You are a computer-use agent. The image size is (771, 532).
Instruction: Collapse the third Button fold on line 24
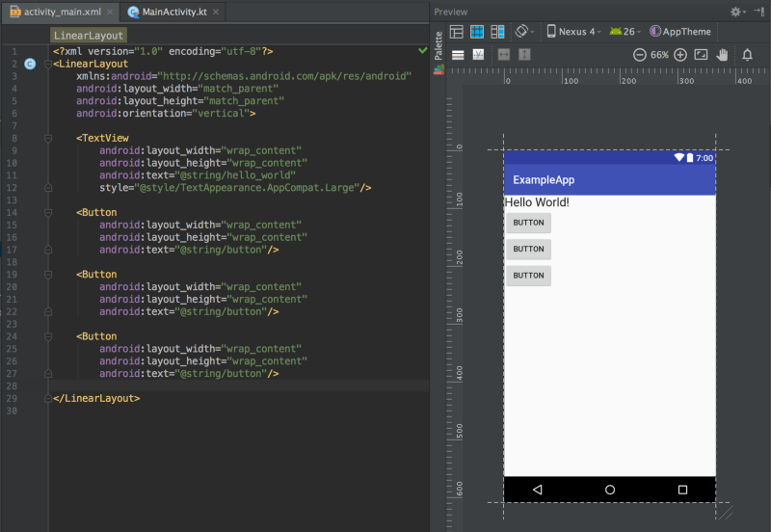(x=48, y=336)
